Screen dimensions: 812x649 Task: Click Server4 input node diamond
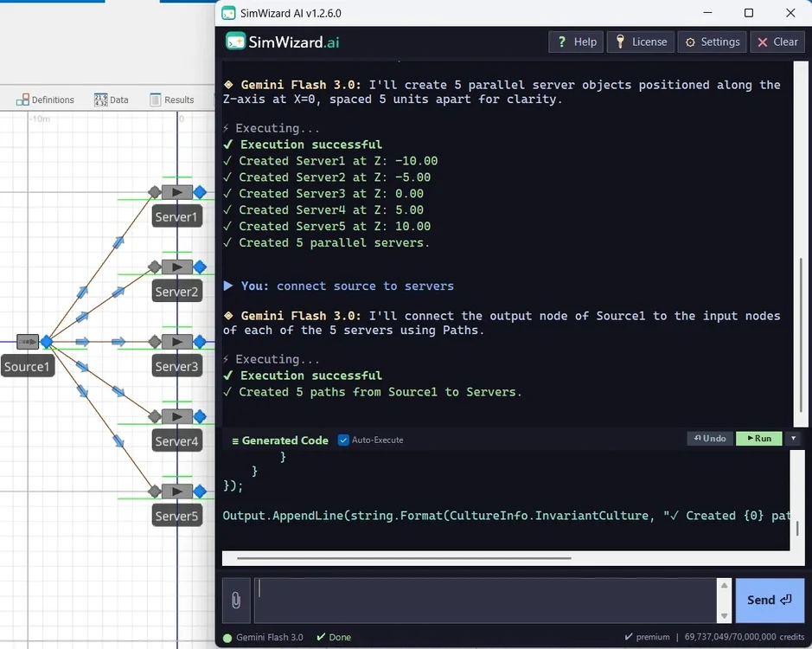click(154, 416)
